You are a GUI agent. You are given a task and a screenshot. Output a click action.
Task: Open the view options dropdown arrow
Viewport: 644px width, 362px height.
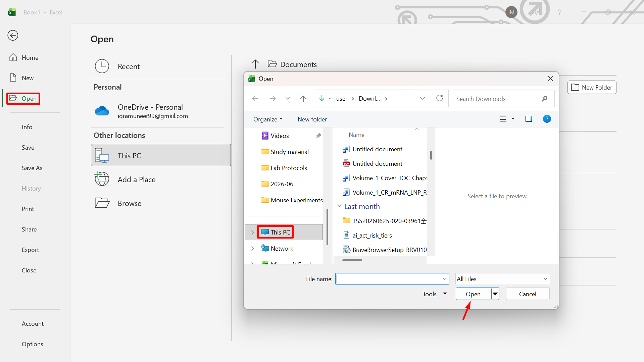513,119
